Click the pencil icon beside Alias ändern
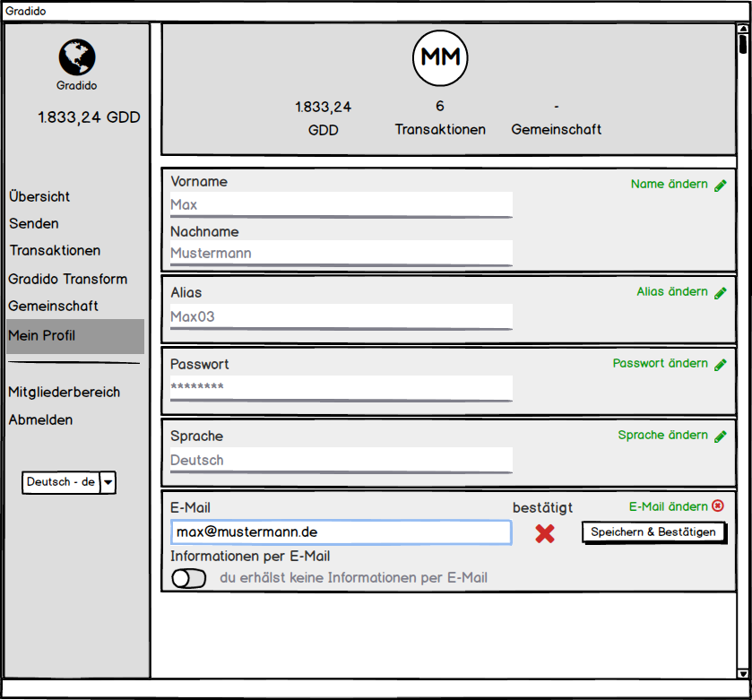This screenshot has height=700, width=752. [721, 293]
